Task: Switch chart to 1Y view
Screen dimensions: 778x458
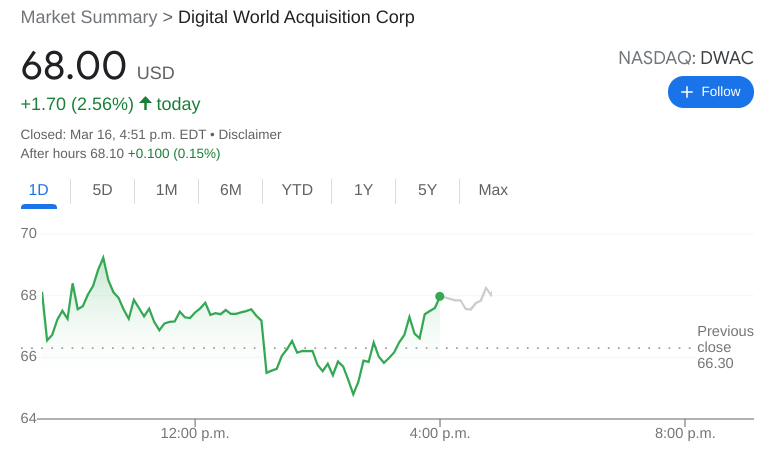Action: click(363, 190)
